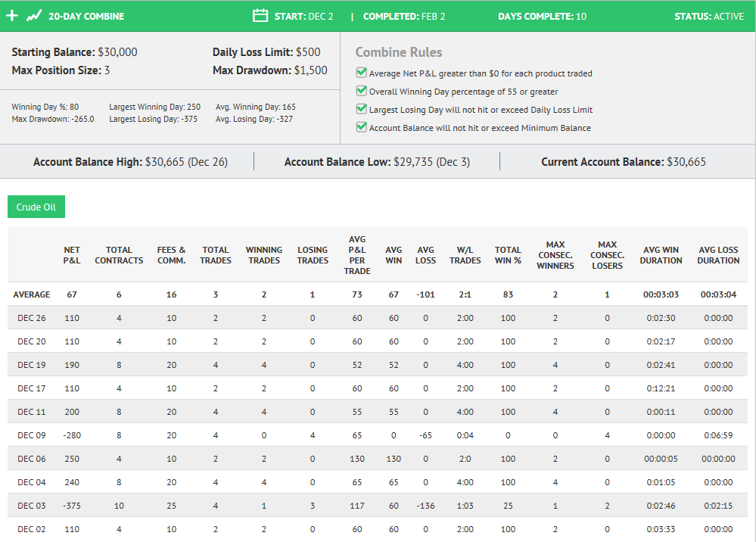Click the LOSING TRADES column header
756x542 pixels.
point(313,255)
